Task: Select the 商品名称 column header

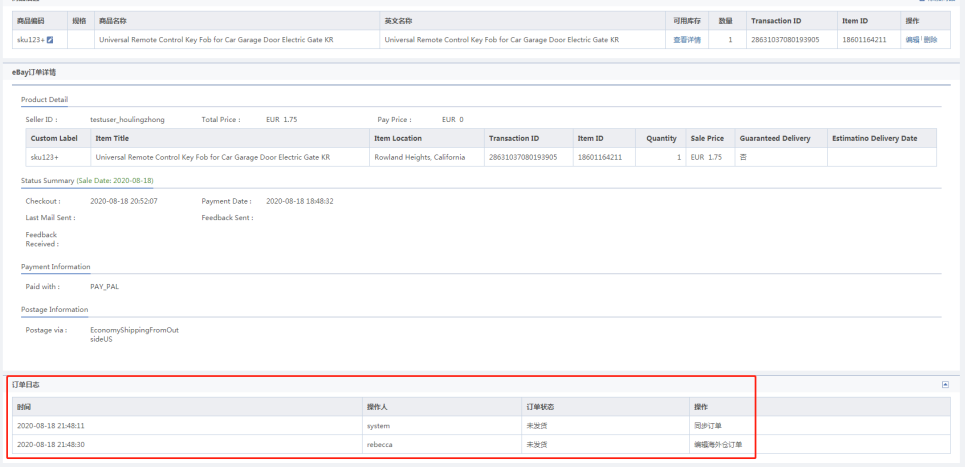Action: pyautogui.click(x=113, y=21)
